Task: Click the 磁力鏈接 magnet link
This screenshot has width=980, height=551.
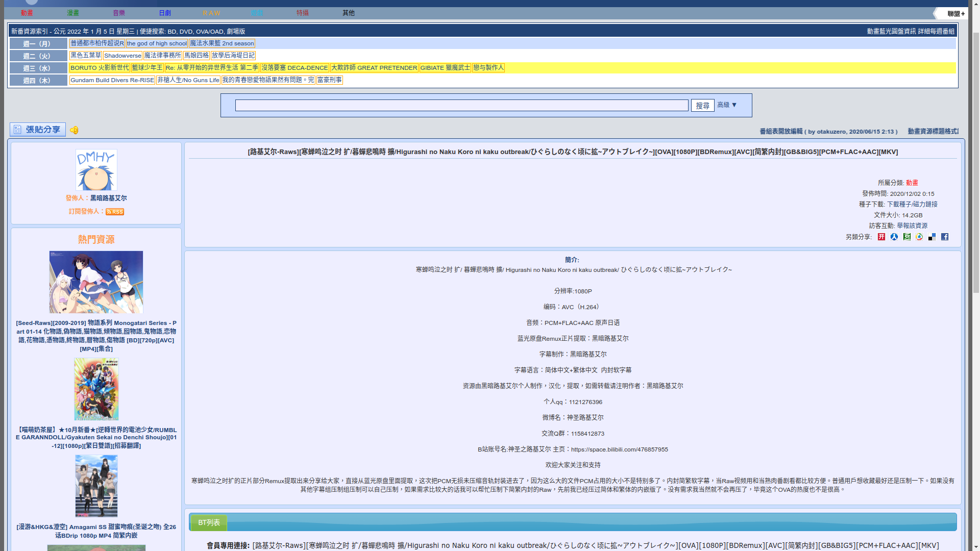Action: [925, 204]
